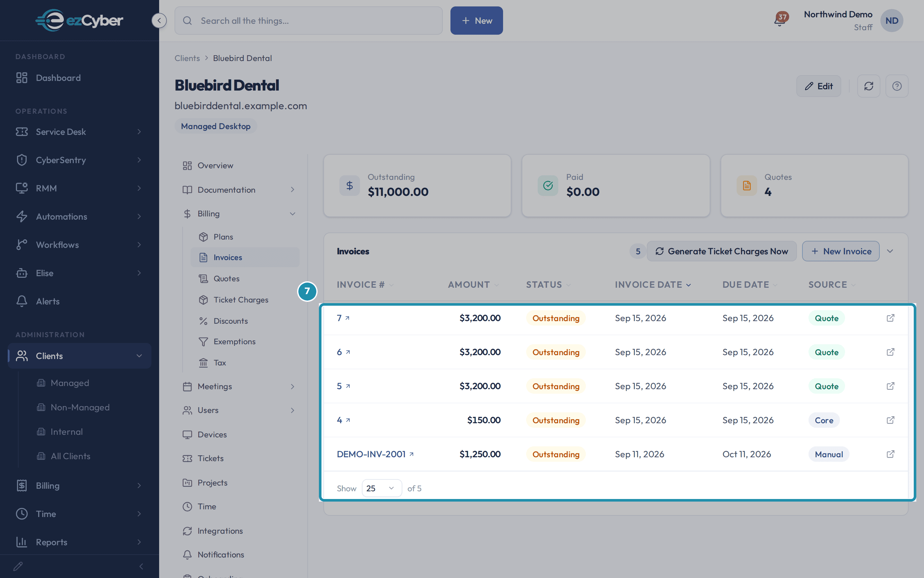The height and width of the screenshot is (578, 924).
Task: Open invoice 6 external link icon
Action: [890, 352]
